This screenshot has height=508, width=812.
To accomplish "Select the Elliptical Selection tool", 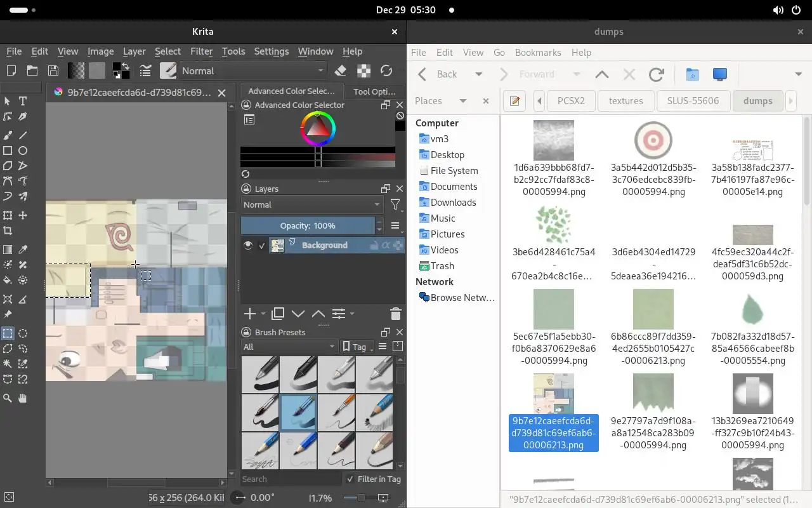I will click(x=23, y=333).
